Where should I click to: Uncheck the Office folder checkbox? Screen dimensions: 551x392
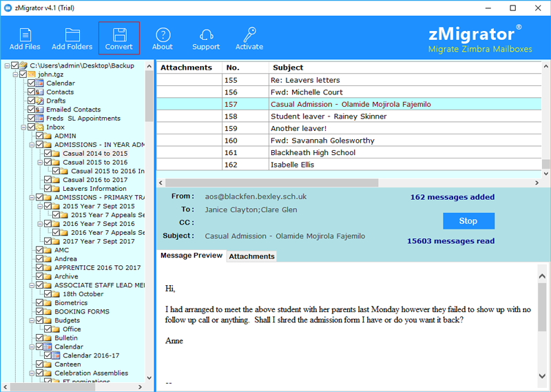point(48,329)
